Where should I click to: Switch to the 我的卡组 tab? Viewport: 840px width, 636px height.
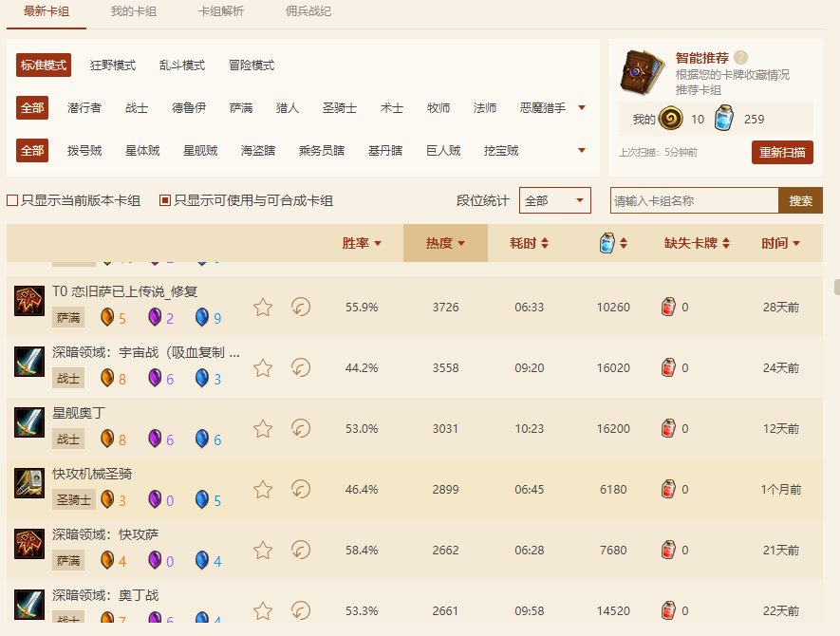click(133, 11)
